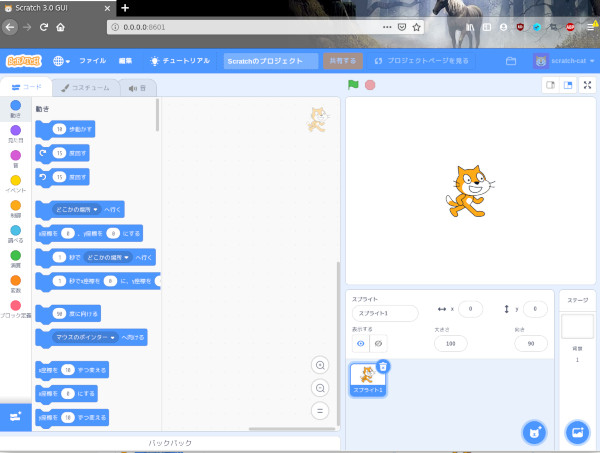Click the red stop button
Image resolution: width=600 pixels, height=453 pixels.
370,85
